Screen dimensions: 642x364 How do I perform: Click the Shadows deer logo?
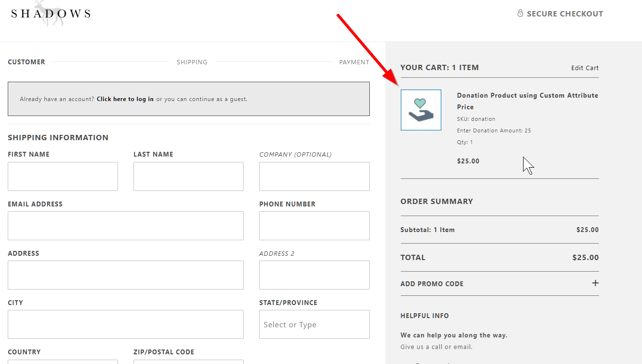click(x=50, y=13)
